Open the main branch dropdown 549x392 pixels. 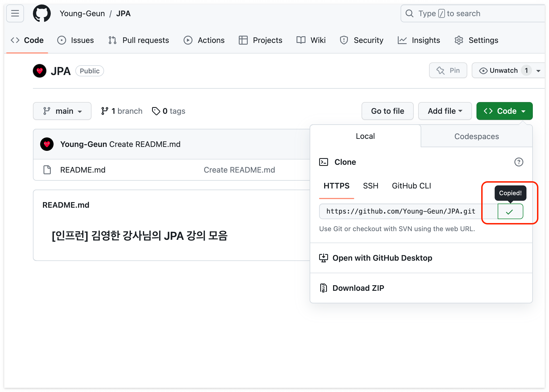click(62, 111)
